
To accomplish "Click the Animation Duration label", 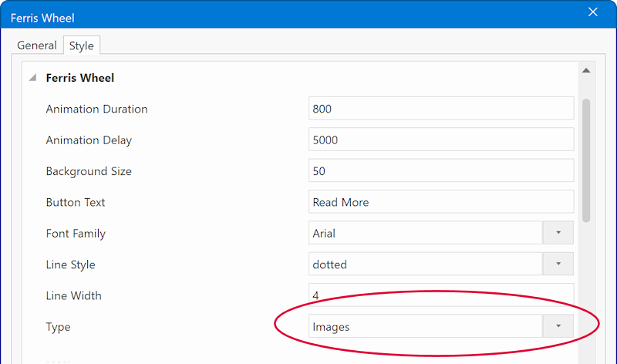I will click(x=96, y=109).
